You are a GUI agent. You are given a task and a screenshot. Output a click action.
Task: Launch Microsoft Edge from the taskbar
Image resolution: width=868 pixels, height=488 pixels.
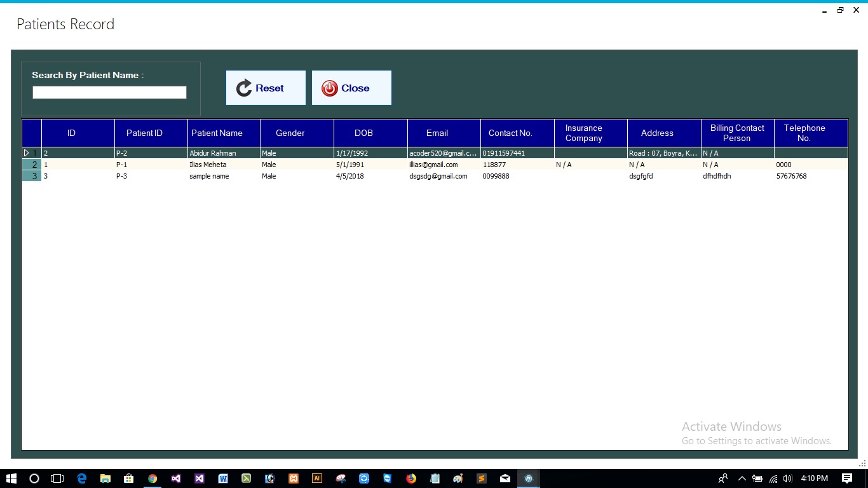[x=81, y=478]
